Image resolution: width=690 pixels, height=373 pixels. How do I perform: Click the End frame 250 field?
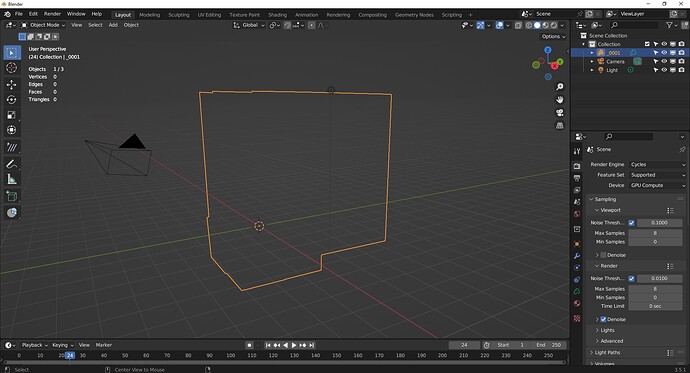click(x=549, y=345)
